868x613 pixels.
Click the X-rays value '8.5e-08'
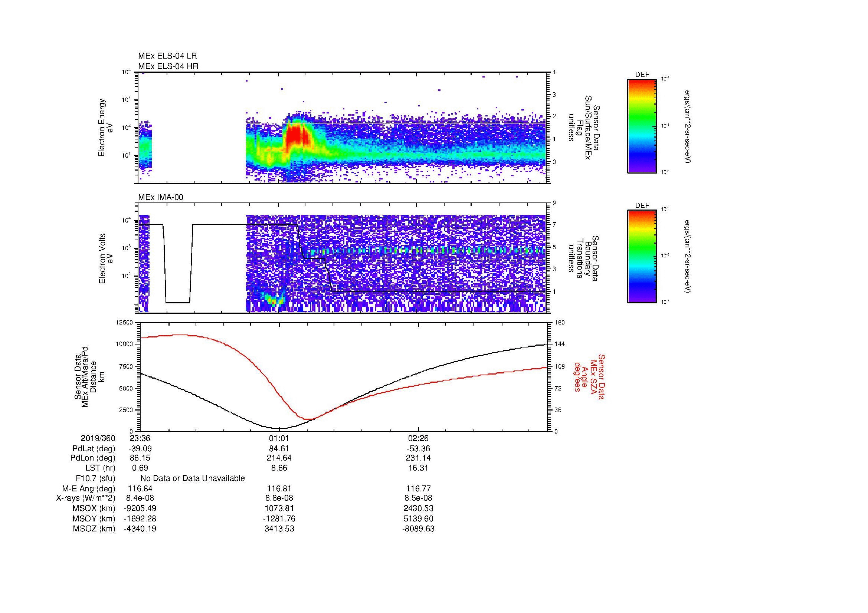click(418, 498)
